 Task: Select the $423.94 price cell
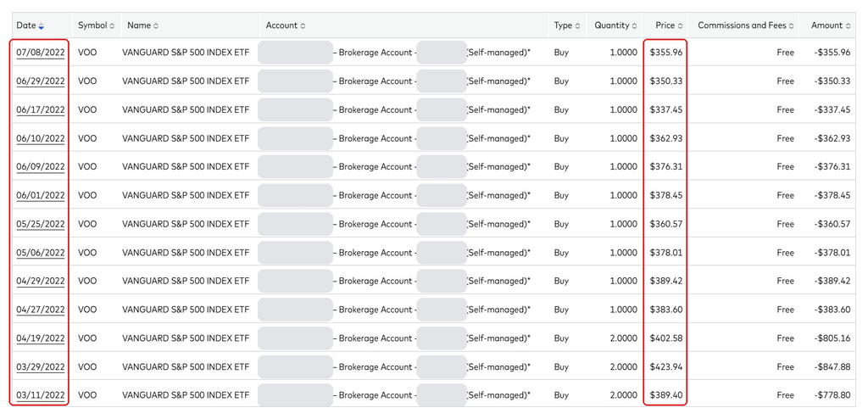[x=666, y=367]
